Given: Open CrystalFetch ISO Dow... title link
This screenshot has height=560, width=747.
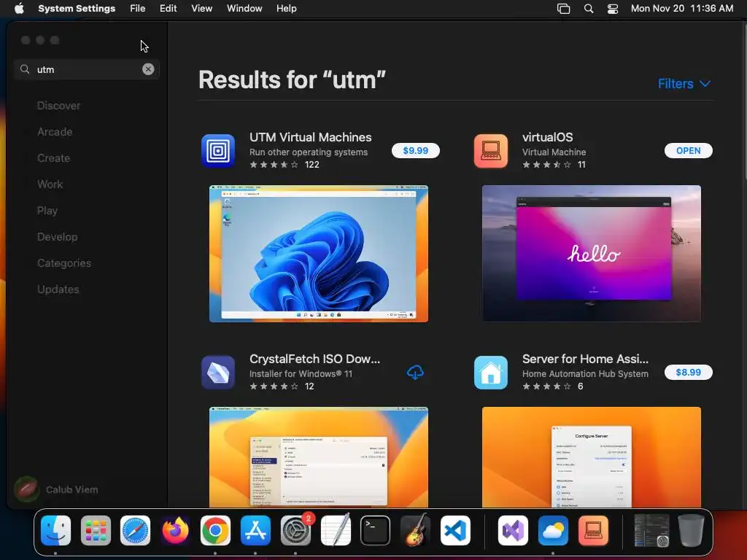Looking at the screenshot, I should click(314, 359).
